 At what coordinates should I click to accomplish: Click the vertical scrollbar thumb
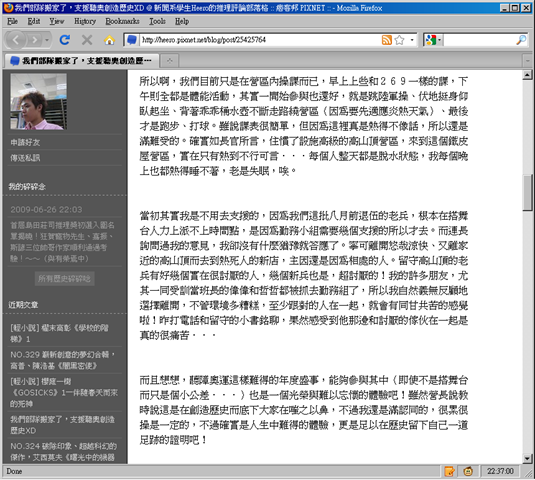point(527,193)
